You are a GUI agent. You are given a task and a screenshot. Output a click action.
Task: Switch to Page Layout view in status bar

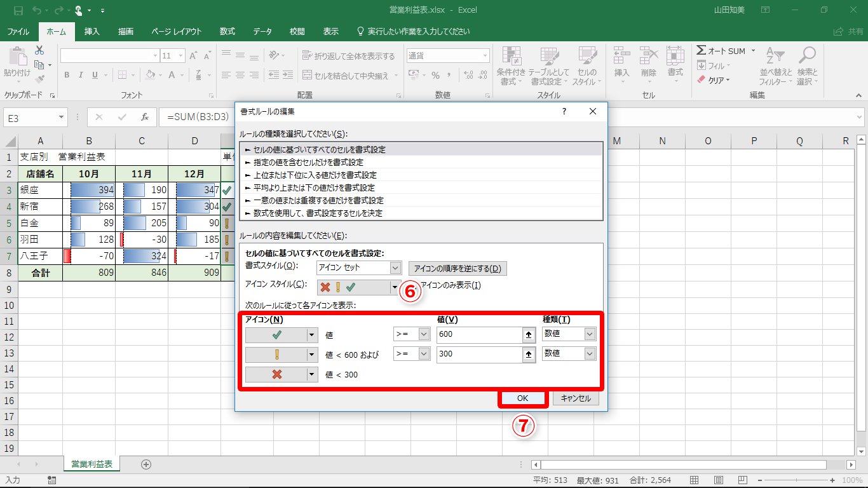click(718, 480)
